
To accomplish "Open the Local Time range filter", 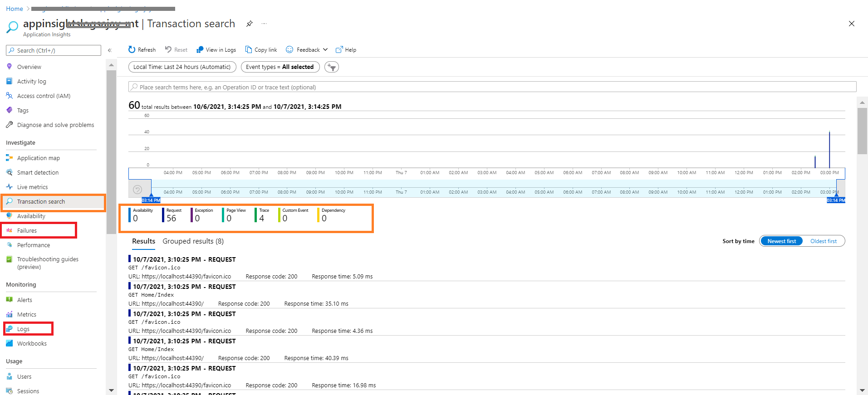I will [182, 67].
